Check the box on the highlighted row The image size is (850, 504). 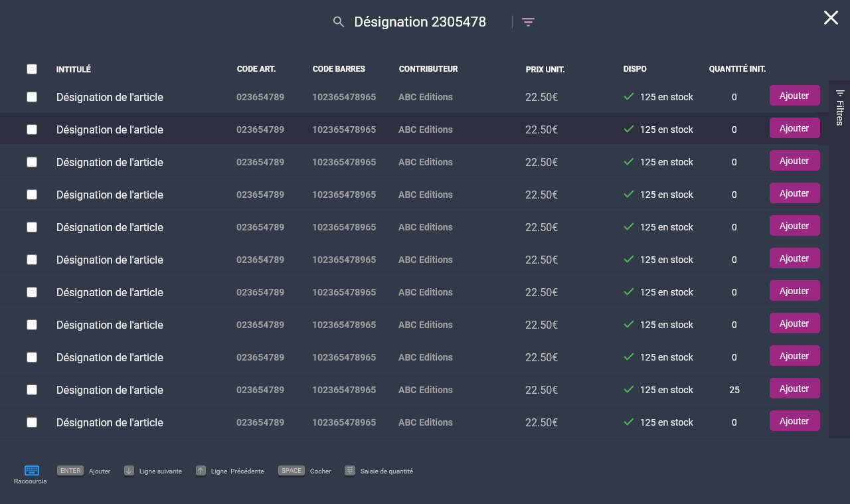(x=32, y=129)
